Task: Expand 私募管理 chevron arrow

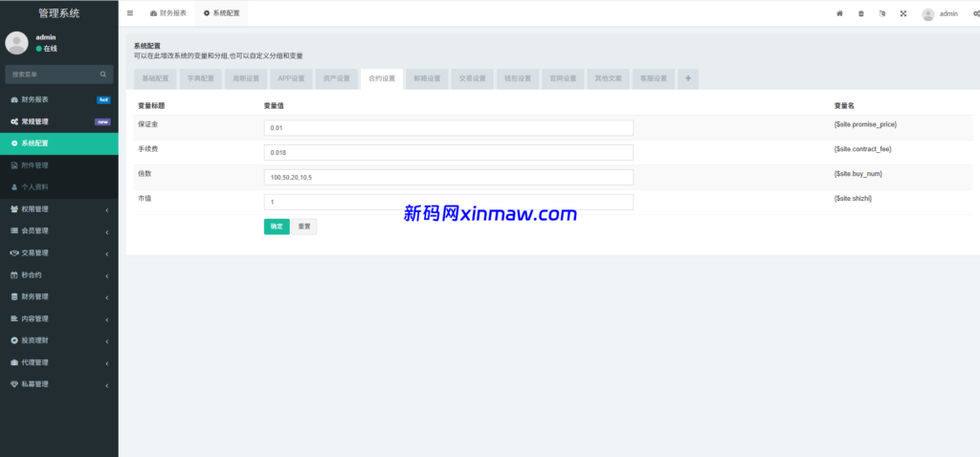Action: tap(107, 384)
